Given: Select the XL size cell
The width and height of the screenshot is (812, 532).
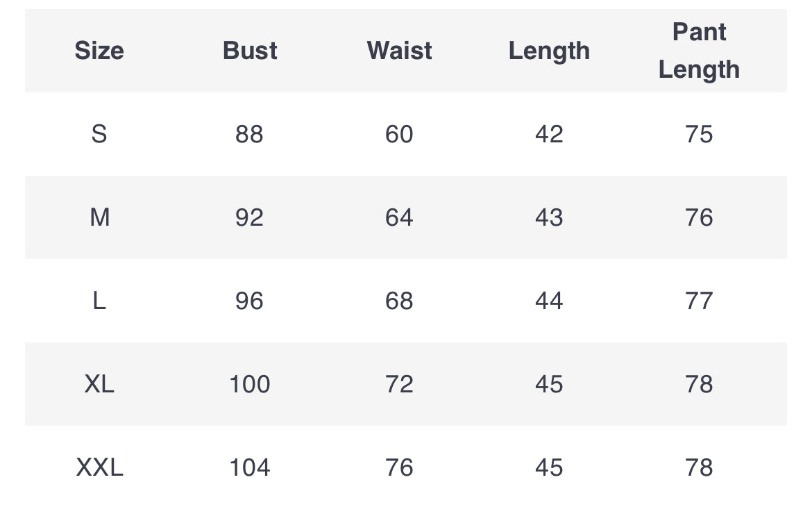Looking at the screenshot, I should 99,384.
